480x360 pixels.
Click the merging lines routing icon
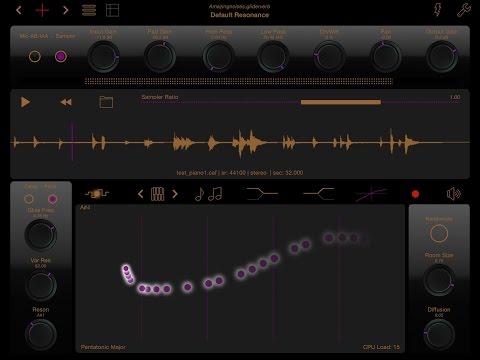coord(262,194)
